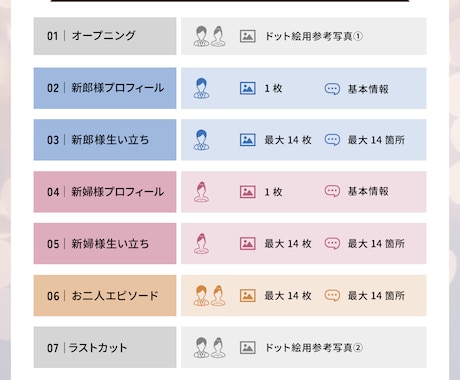
Task: Click the gray photo icon in the ラストカット row
Action: pos(248,347)
